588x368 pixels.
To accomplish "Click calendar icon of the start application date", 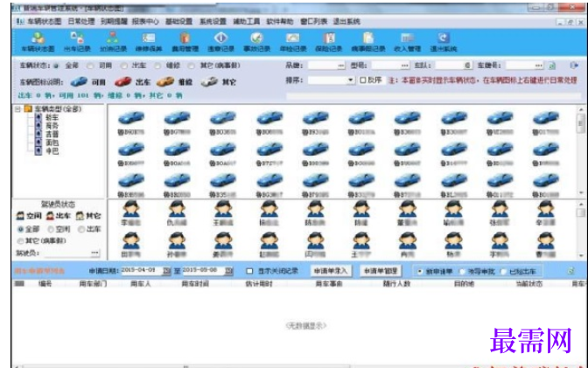I will click(x=167, y=271).
